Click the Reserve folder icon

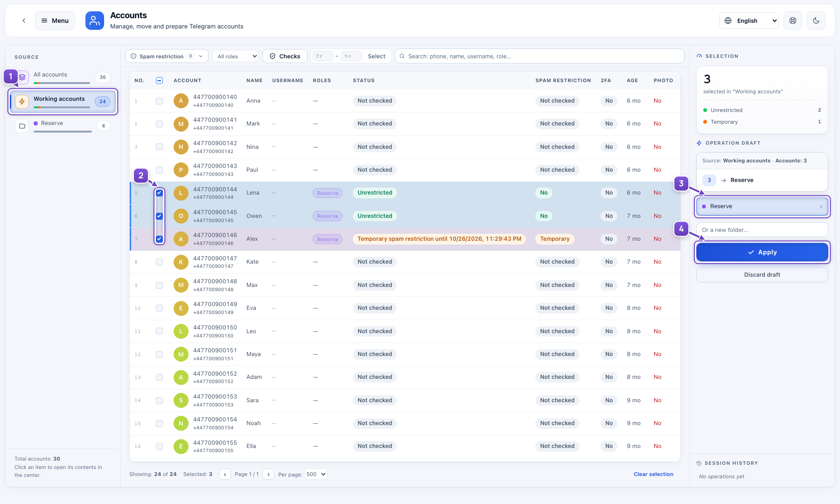click(22, 126)
